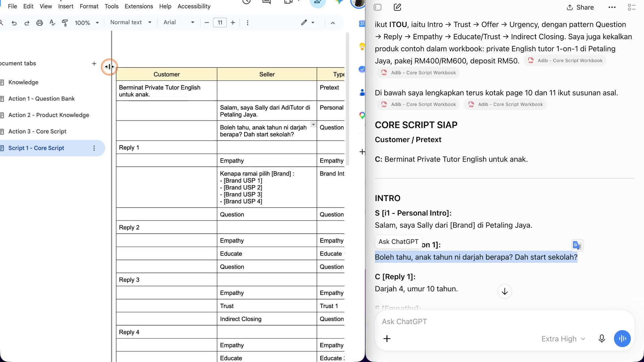Image resolution: width=644 pixels, height=362 pixels.
Task: Open the Normal text style dropdown
Action: tap(131, 22)
